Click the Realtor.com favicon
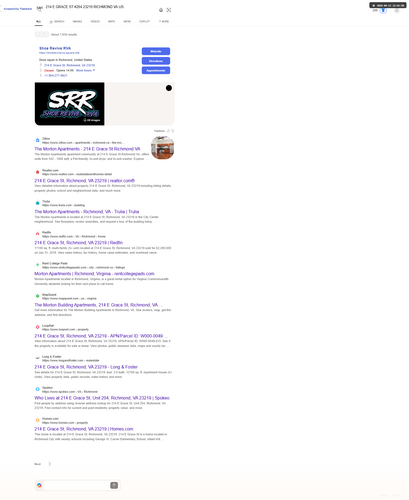Viewport: 409px width, 500px height. coord(37,172)
